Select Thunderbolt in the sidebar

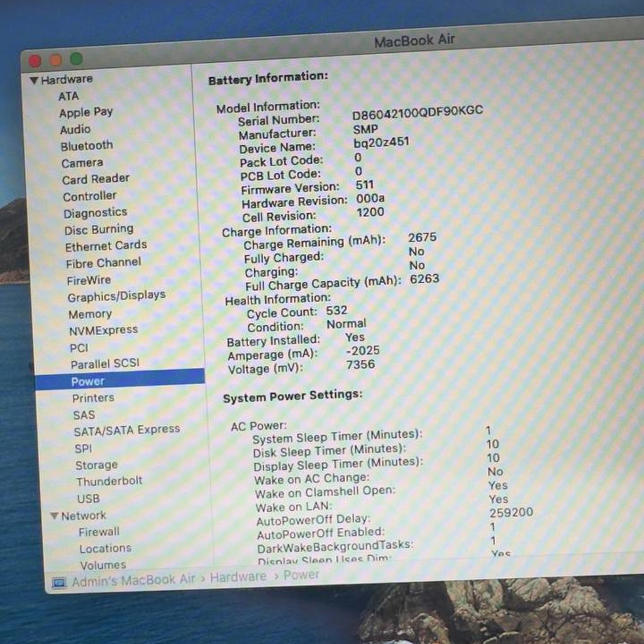tap(109, 481)
